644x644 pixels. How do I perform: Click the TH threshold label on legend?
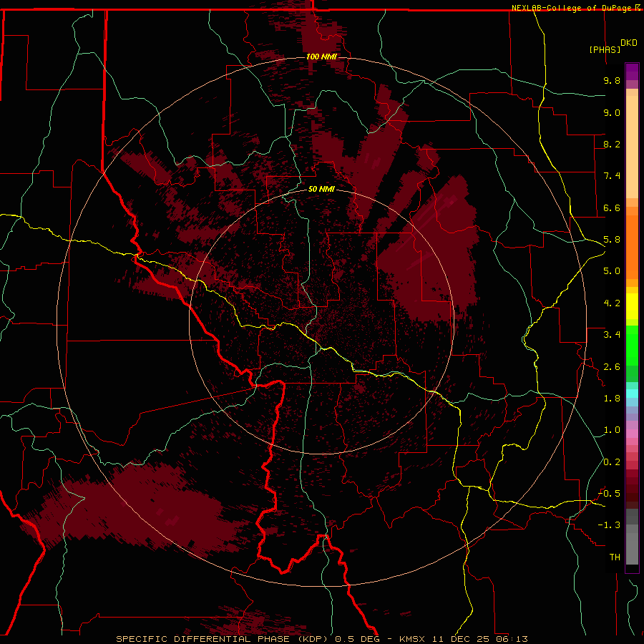[x=615, y=557]
